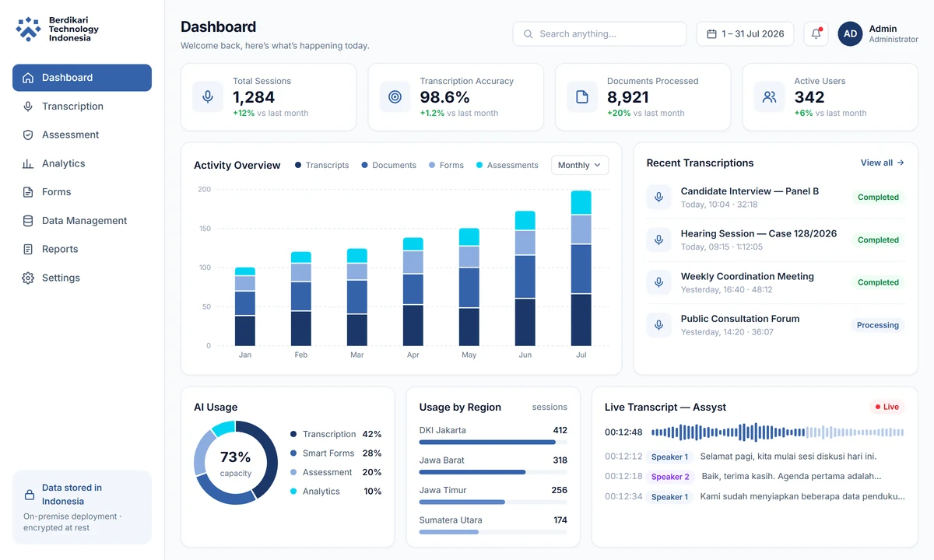
Task: Click the 98.6% accuracy value
Action: [445, 97]
